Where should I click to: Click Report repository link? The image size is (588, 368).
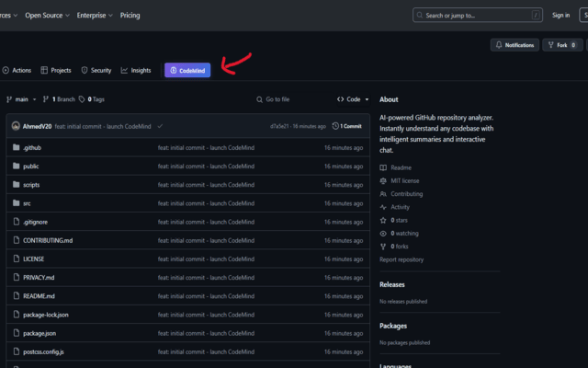pos(401,259)
